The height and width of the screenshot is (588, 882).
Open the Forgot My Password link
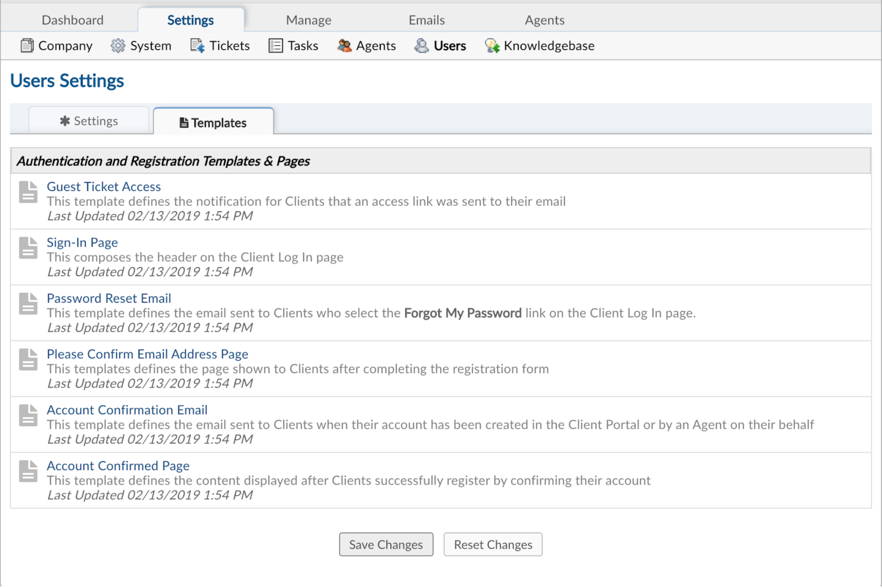(463, 314)
